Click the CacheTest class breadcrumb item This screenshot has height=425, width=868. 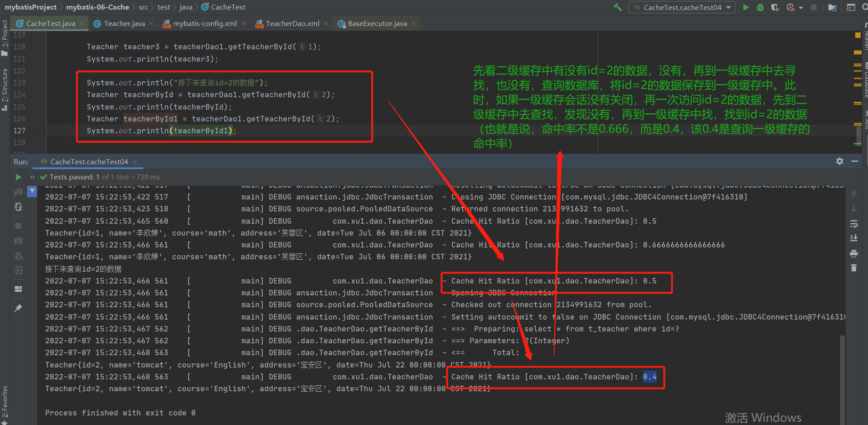coord(224,7)
